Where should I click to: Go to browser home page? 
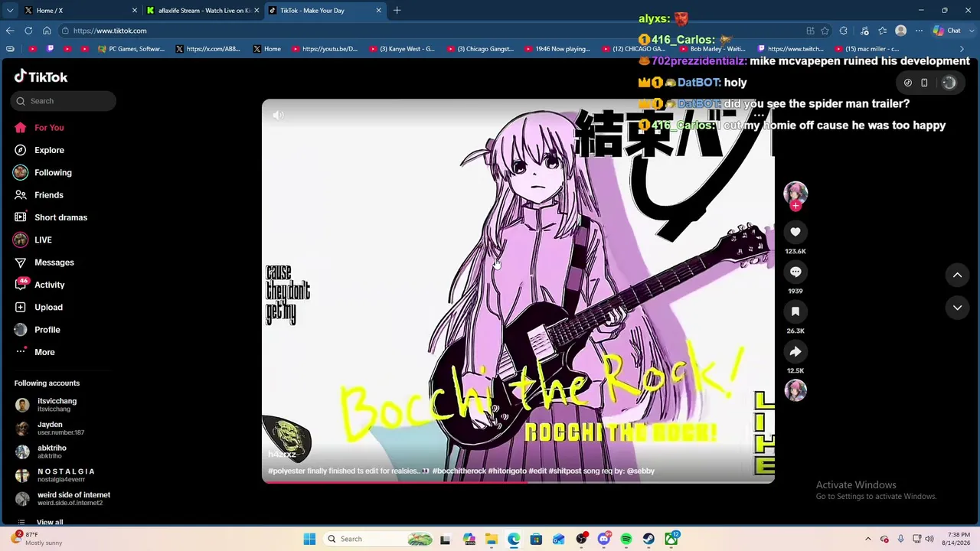[x=47, y=31]
